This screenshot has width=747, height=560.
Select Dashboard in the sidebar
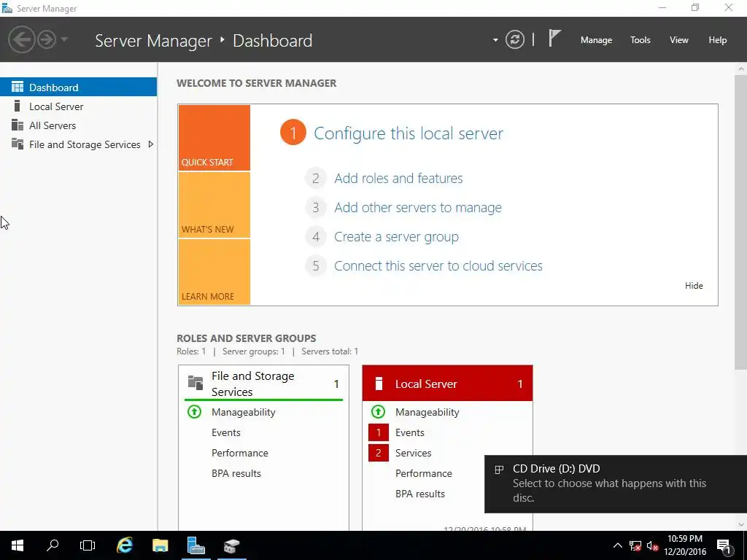[78, 87]
